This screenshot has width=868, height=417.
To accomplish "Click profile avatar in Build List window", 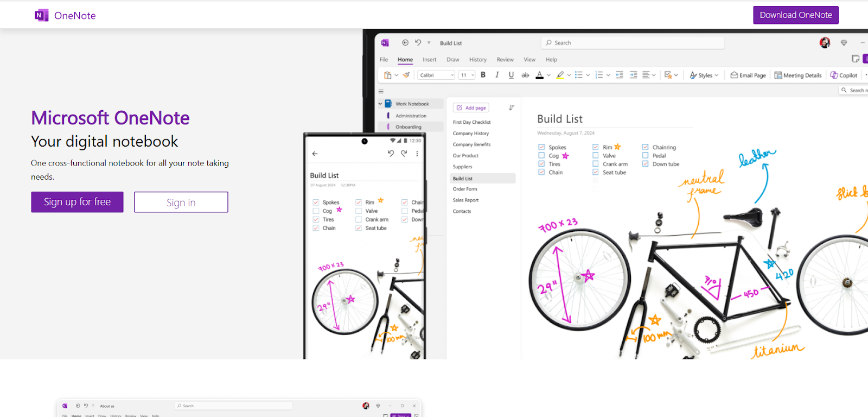I will (x=825, y=42).
